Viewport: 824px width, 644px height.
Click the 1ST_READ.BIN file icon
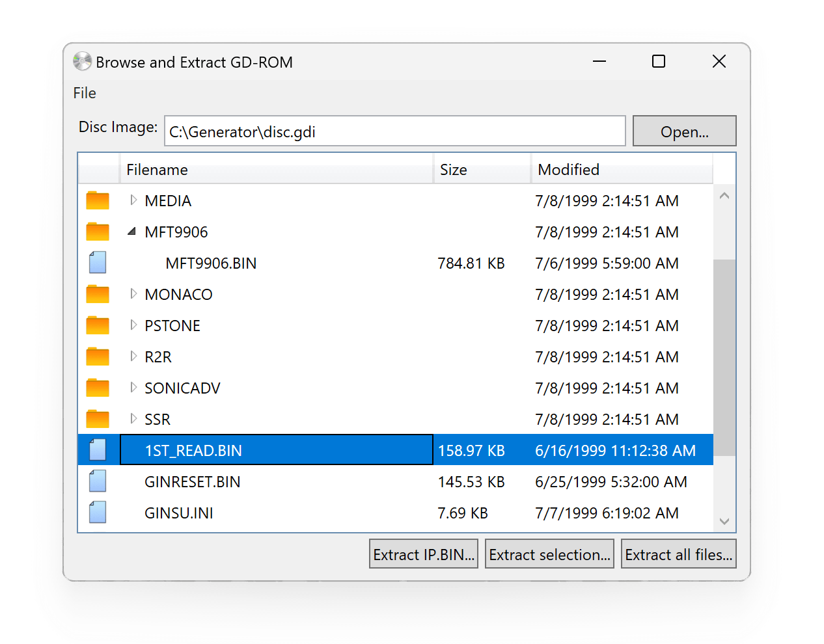pos(98,450)
